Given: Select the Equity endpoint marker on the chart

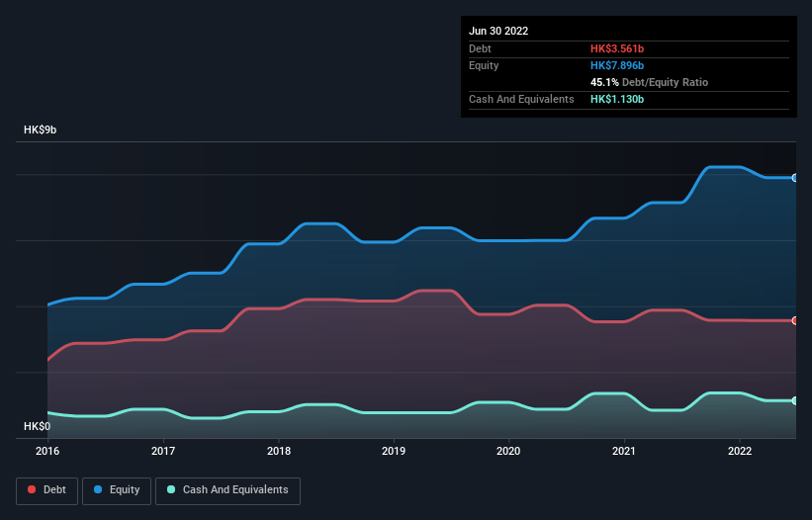Looking at the screenshot, I should tap(795, 178).
